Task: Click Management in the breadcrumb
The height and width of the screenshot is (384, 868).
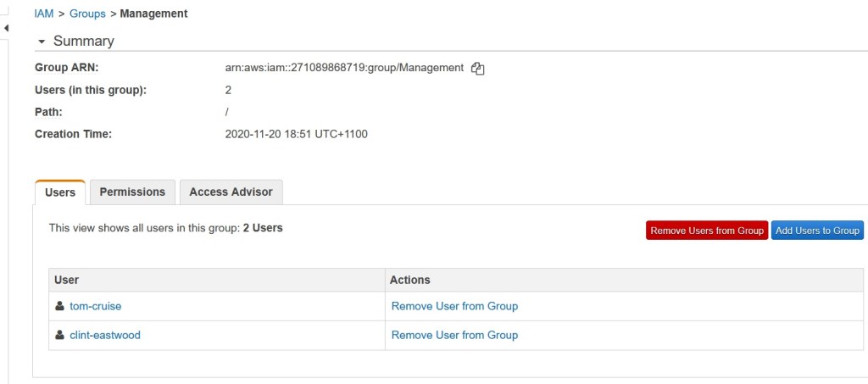Action: (x=154, y=14)
